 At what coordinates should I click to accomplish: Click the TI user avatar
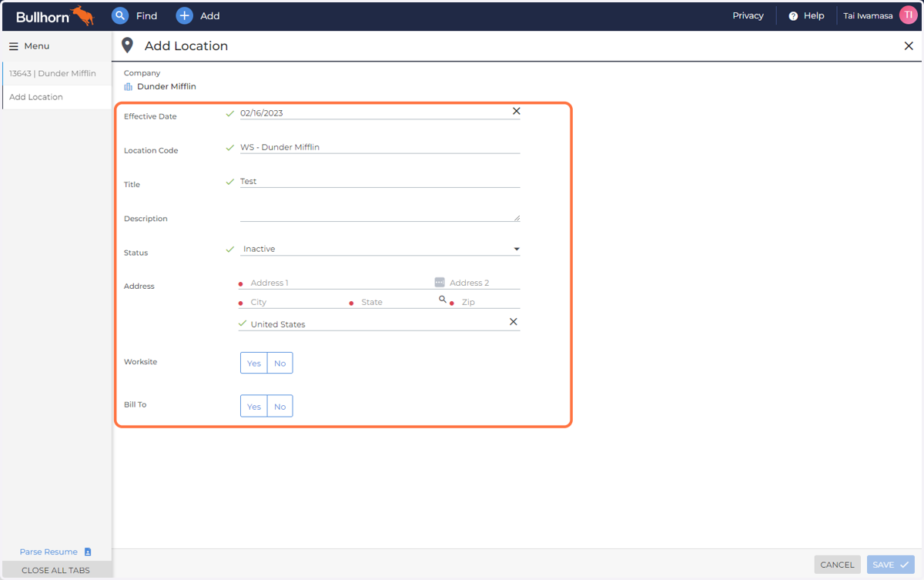click(908, 15)
